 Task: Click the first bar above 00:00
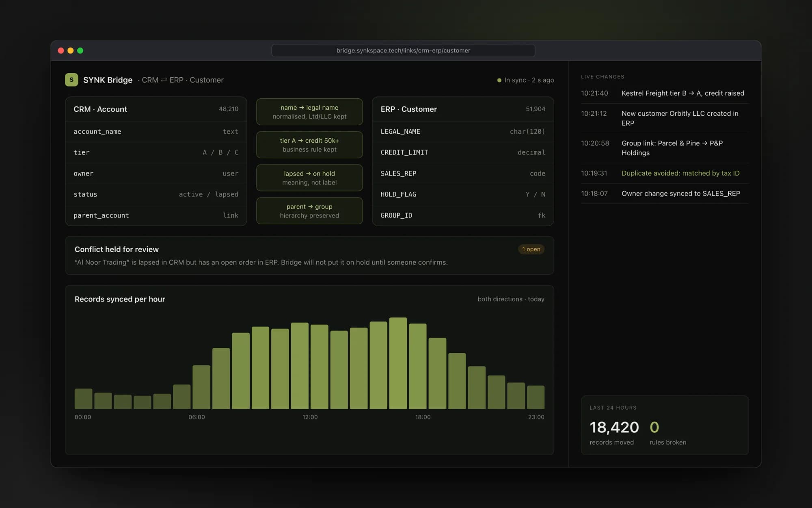(x=83, y=399)
